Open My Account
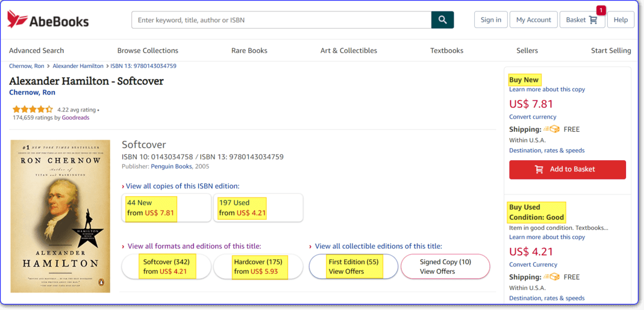This screenshot has height=310, width=644. tap(534, 20)
